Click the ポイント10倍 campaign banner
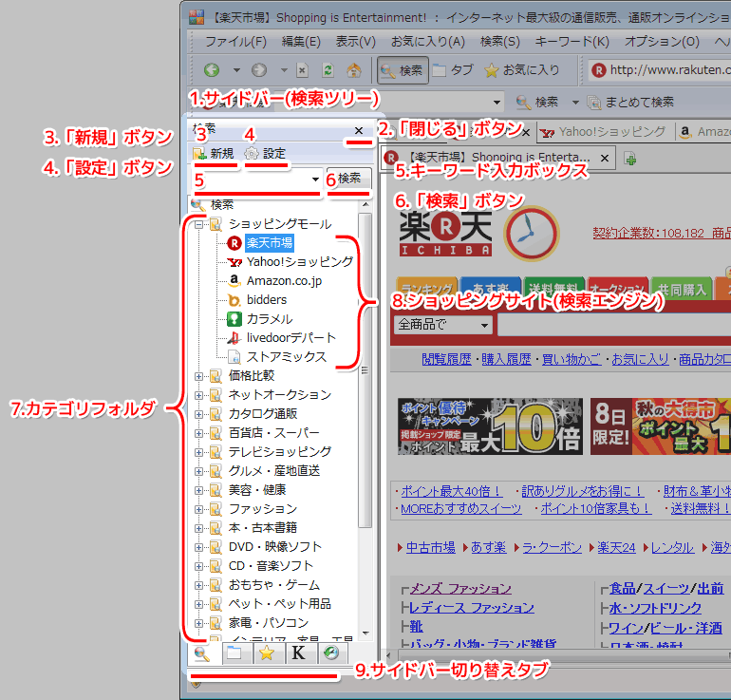Image resolution: width=731 pixels, height=700 pixels. coord(490,426)
